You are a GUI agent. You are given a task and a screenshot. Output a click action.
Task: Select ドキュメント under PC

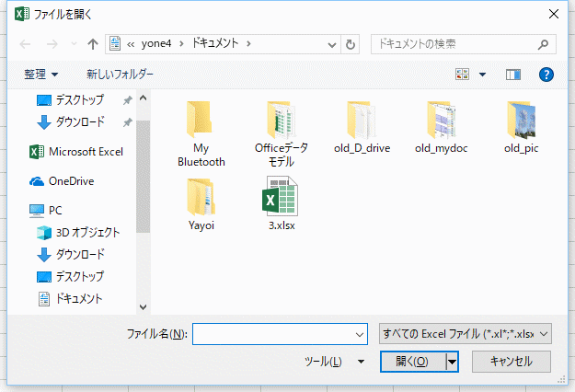(x=71, y=298)
